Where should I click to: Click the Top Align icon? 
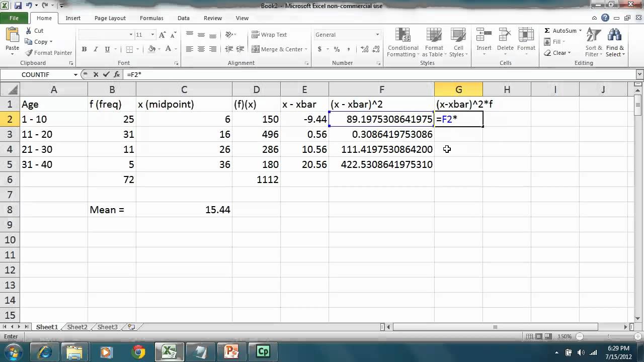[x=189, y=35]
